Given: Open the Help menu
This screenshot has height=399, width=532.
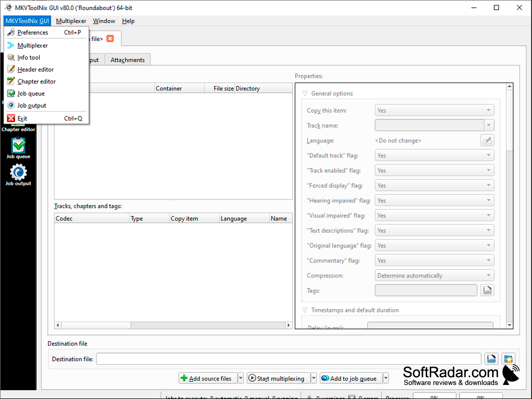Looking at the screenshot, I should pos(128,21).
